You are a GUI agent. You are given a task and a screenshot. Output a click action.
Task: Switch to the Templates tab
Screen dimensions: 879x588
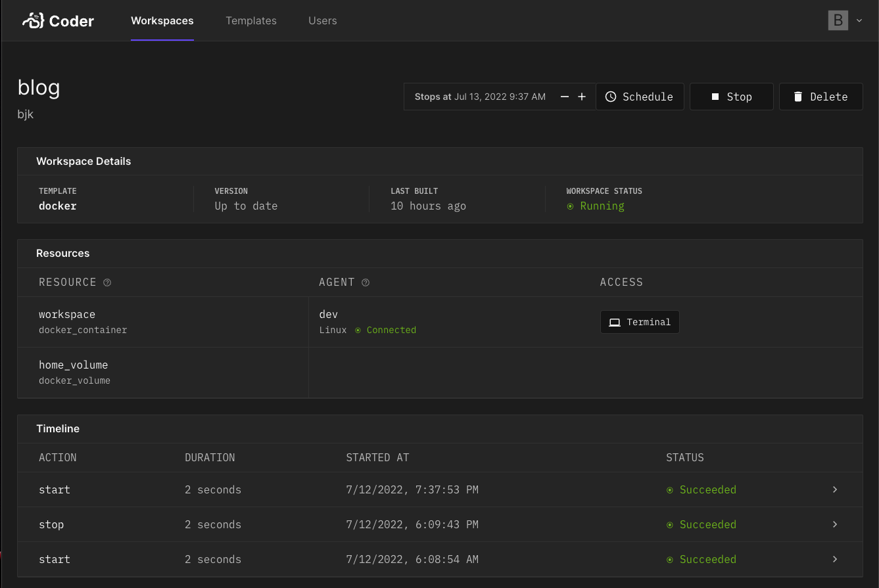[x=251, y=20]
